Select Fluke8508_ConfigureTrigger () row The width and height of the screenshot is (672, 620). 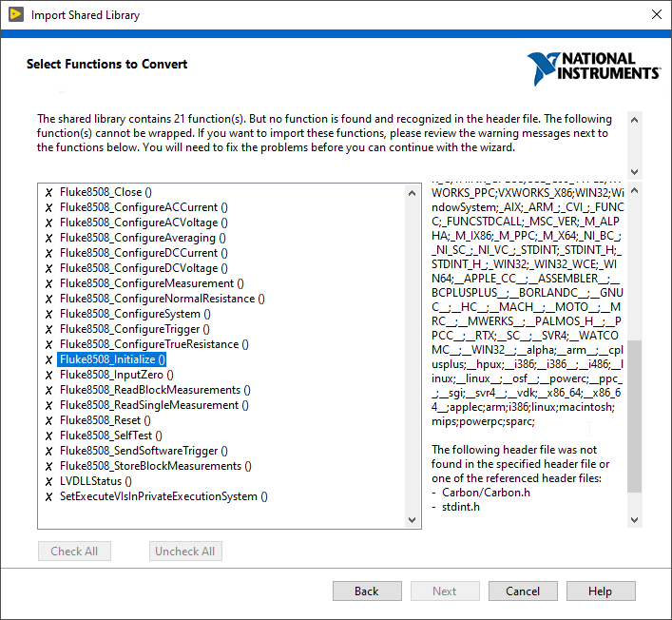click(x=135, y=329)
